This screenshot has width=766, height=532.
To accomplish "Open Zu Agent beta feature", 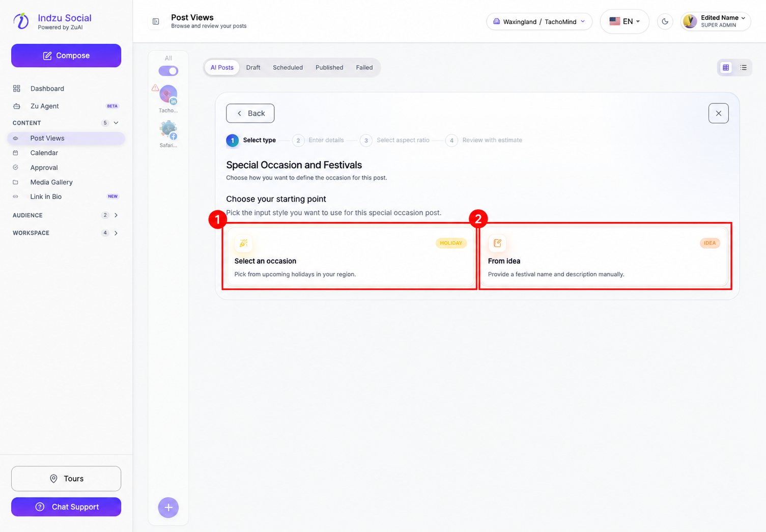I will pyautogui.click(x=66, y=106).
